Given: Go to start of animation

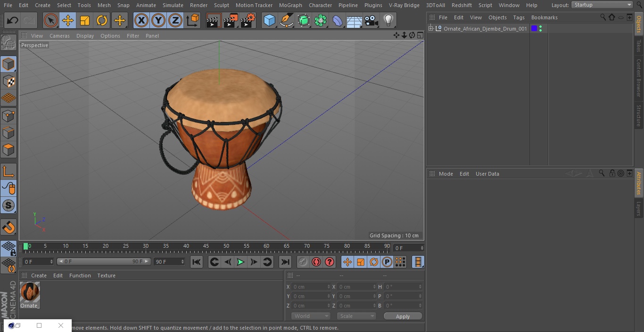Looking at the screenshot, I should 197,262.
